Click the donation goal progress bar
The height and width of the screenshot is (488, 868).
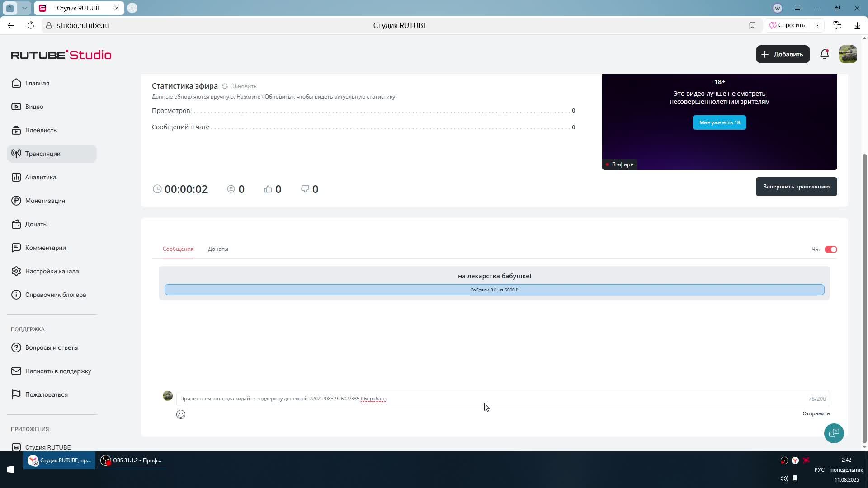[x=494, y=290]
